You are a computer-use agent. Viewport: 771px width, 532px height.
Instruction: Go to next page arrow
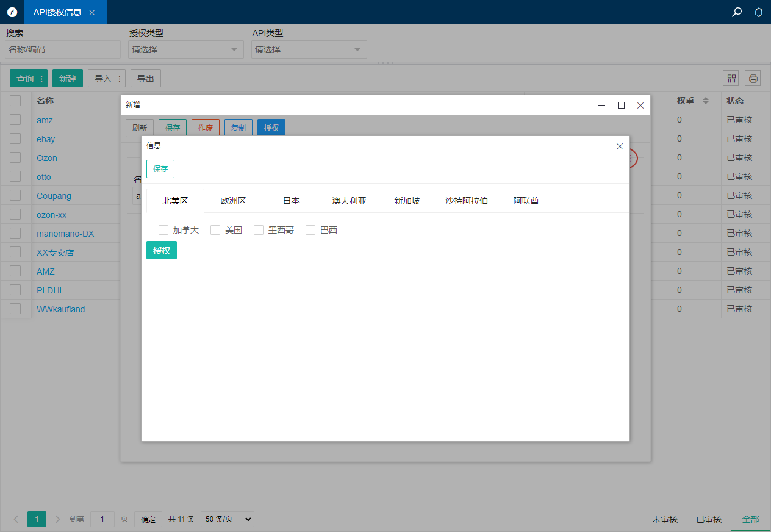(x=58, y=519)
